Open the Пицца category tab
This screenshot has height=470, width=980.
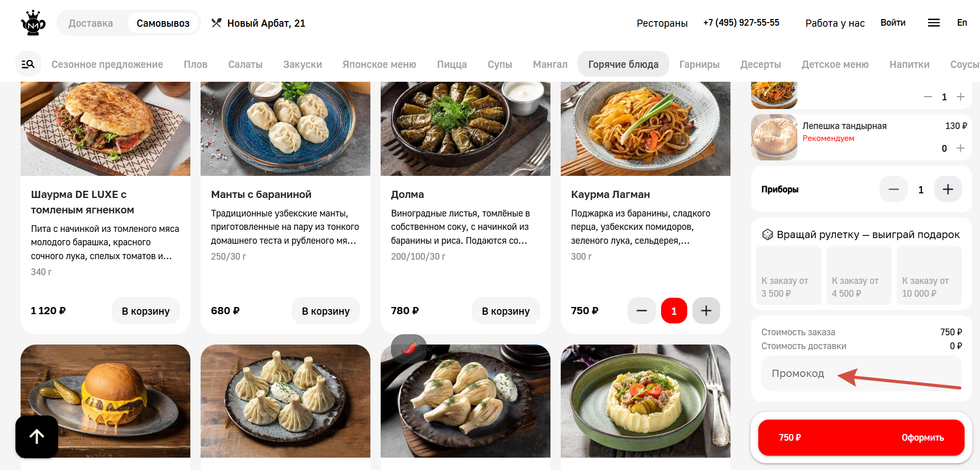coord(452,64)
